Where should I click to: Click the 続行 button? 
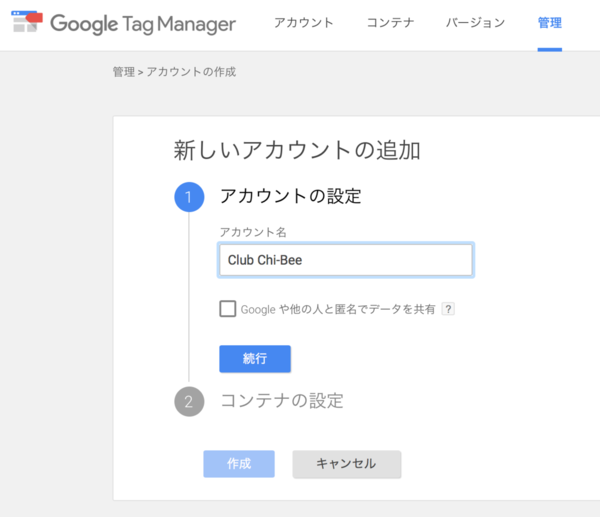[255, 359]
